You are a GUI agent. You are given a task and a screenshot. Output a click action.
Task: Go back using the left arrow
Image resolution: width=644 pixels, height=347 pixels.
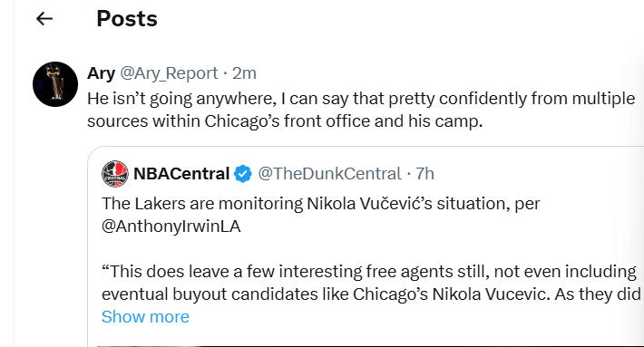pos(44,19)
